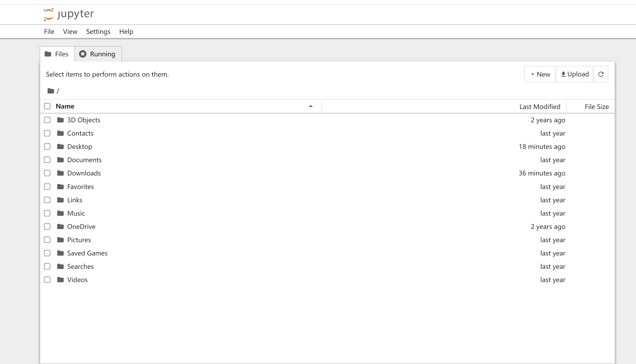Click the root folder breadcrumb icon

(51, 91)
